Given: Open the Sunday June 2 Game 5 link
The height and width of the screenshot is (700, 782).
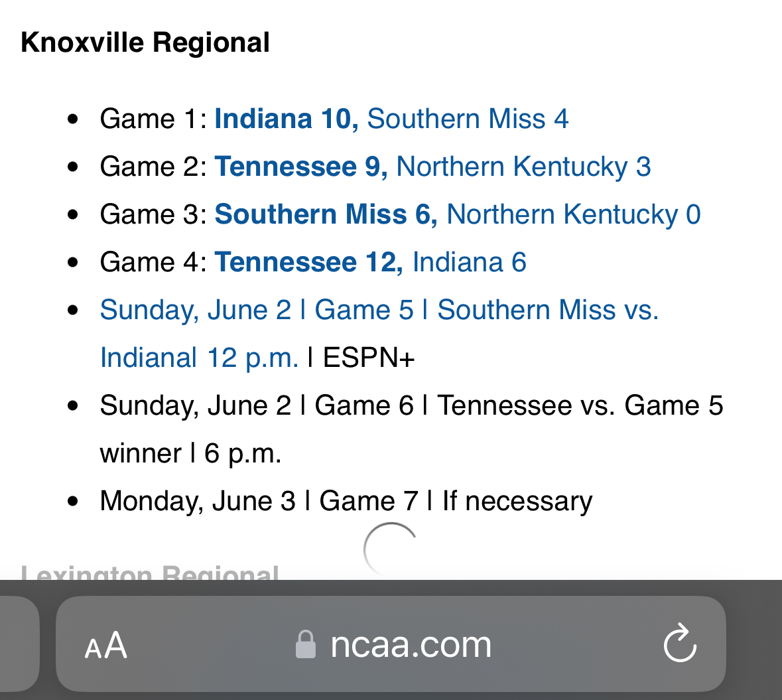Looking at the screenshot, I should tap(379, 310).
